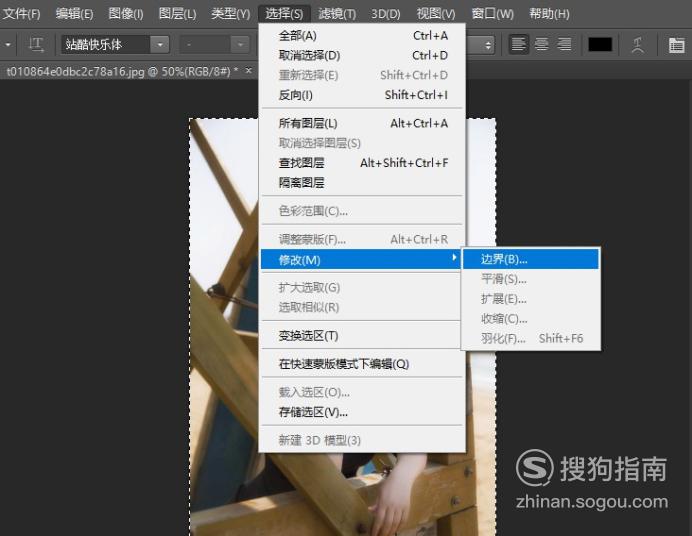692x536 pixels.
Task: Choose 取消选择(D) deselect
Action: click(x=362, y=55)
